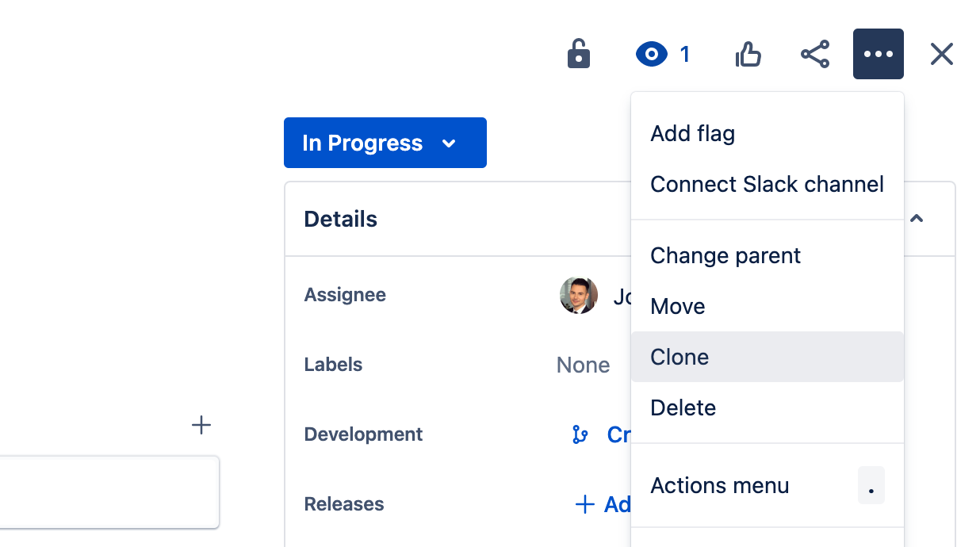980x547 pixels.
Task: Close the issue view with X
Action: coord(941,55)
